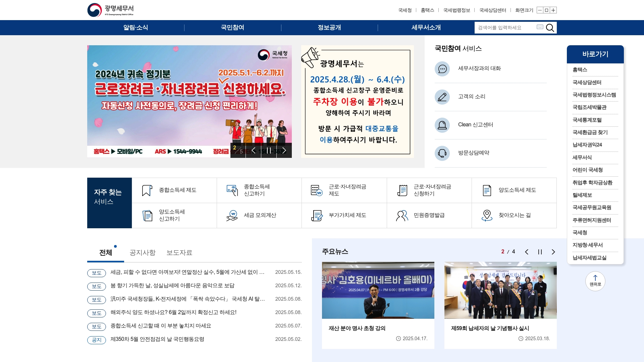Image resolution: width=644 pixels, height=362 pixels.
Task: Open 국세법령정보시스템 in 바로가기 sidebar
Action: (x=595, y=95)
